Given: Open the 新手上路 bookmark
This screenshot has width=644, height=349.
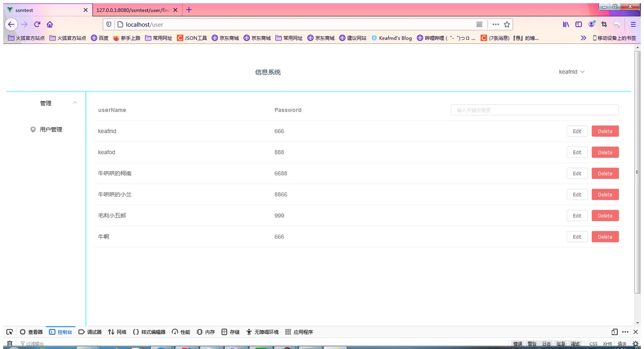Looking at the screenshot, I should coord(126,38).
